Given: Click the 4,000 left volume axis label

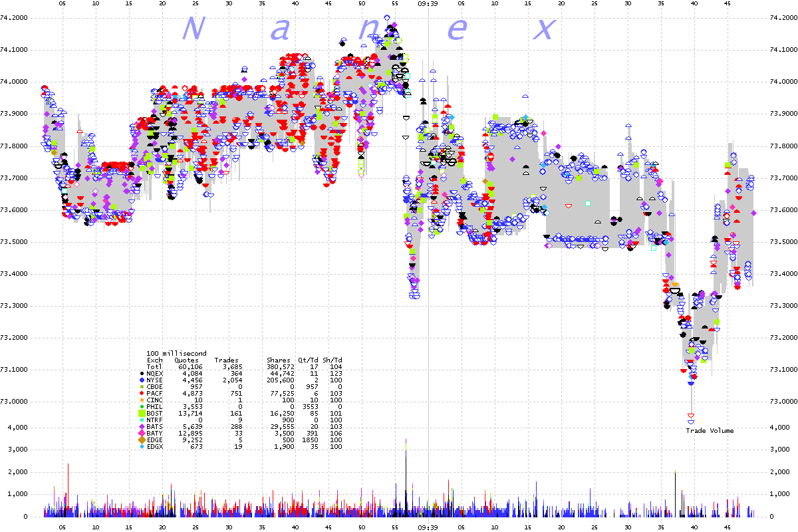Looking at the screenshot, I should (x=17, y=428).
